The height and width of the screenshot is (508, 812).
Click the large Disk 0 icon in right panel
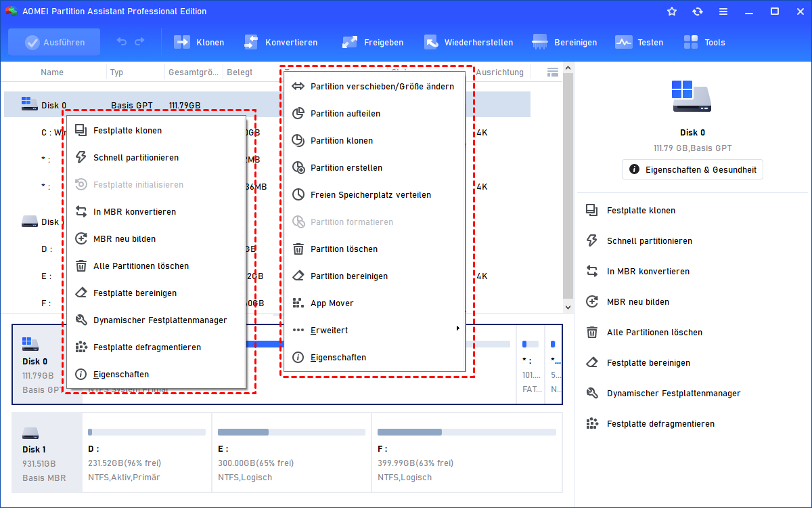coord(692,96)
